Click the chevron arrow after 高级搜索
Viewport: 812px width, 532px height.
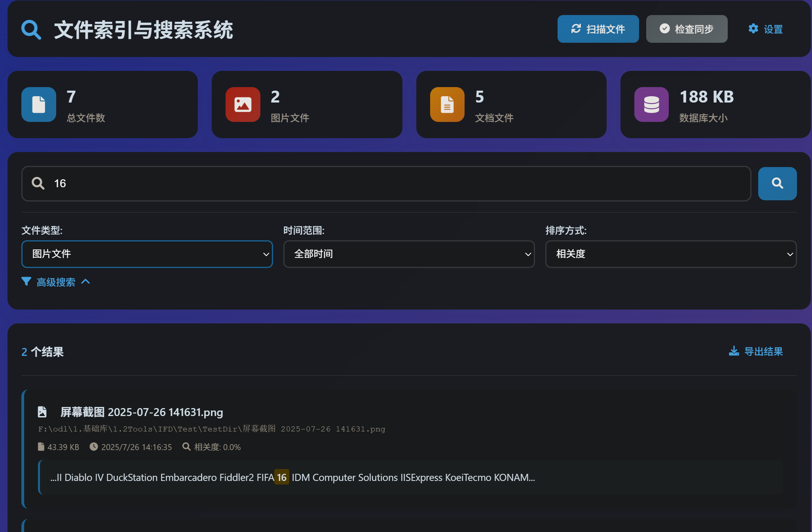tap(85, 282)
